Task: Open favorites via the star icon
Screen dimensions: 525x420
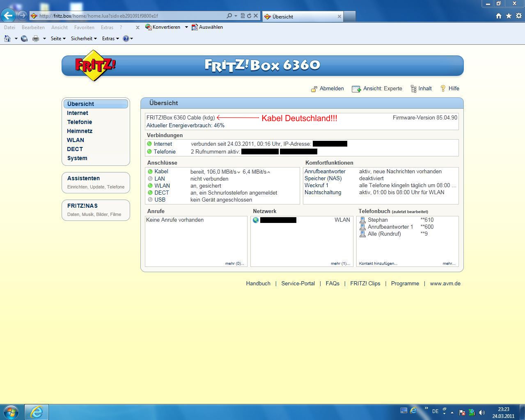Action: point(509,16)
